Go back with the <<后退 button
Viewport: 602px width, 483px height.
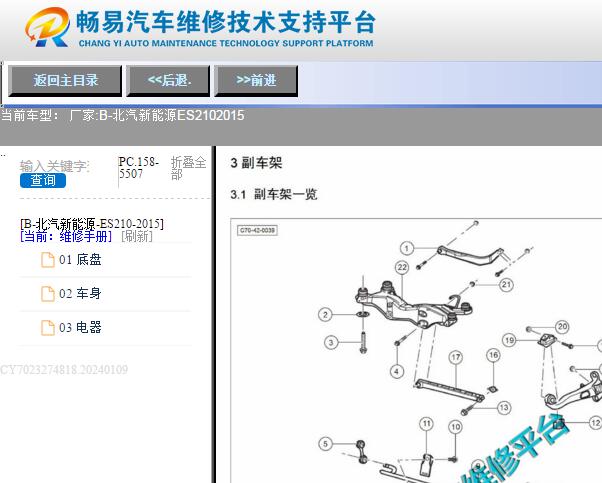click(x=168, y=81)
